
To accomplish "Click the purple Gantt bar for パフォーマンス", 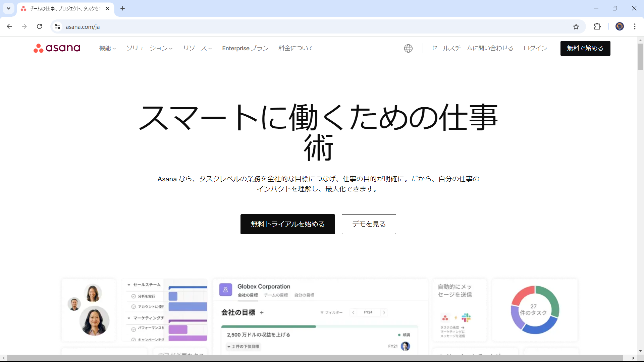I will (178, 329).
